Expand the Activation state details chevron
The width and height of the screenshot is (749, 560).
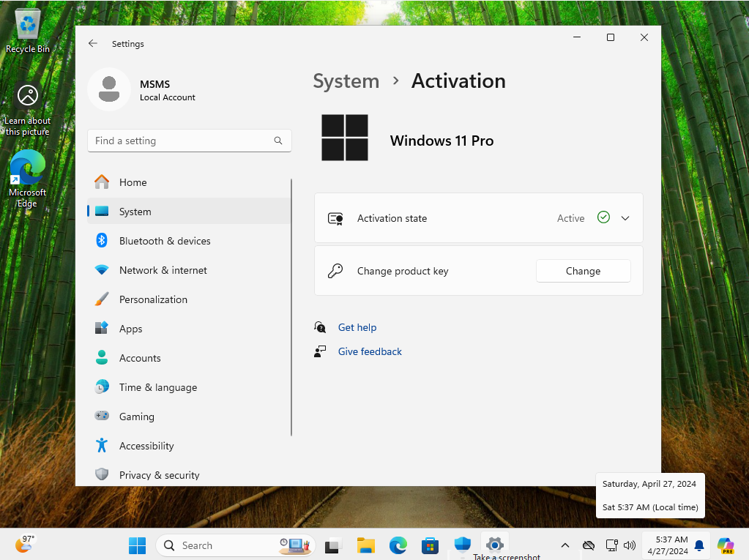tap(625, 218)
